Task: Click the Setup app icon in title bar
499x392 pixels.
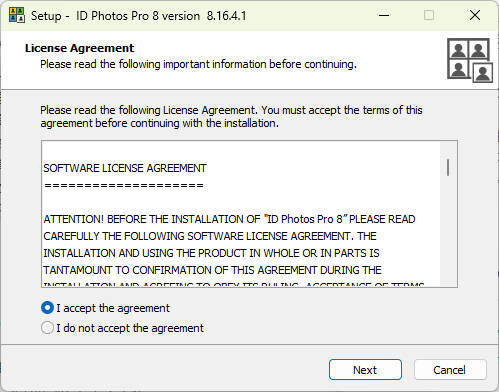Action: click(x=17, y=15)
